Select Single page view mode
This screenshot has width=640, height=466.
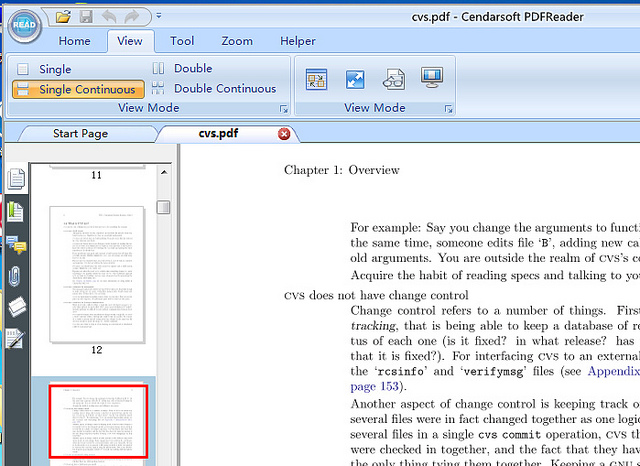(x=44, y=69)
